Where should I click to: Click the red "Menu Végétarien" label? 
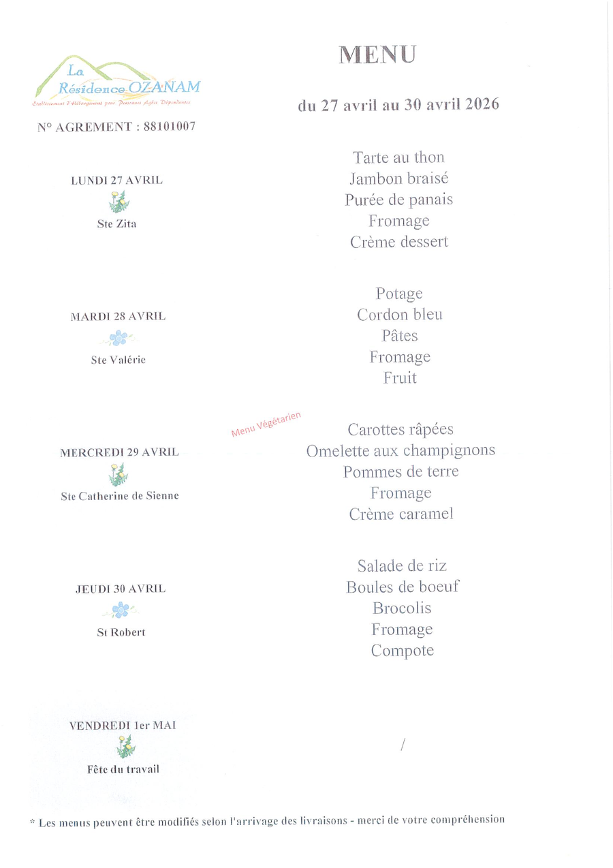click(266, 424)
